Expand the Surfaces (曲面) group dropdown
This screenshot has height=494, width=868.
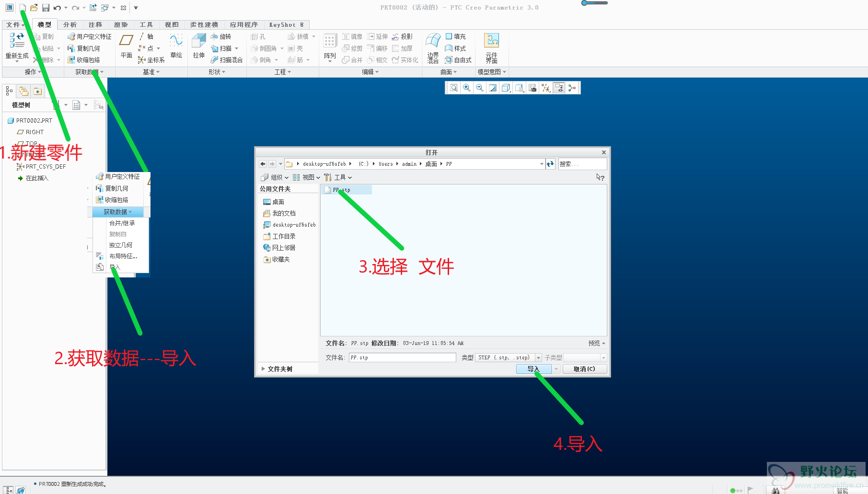click(x=449, y=72)
